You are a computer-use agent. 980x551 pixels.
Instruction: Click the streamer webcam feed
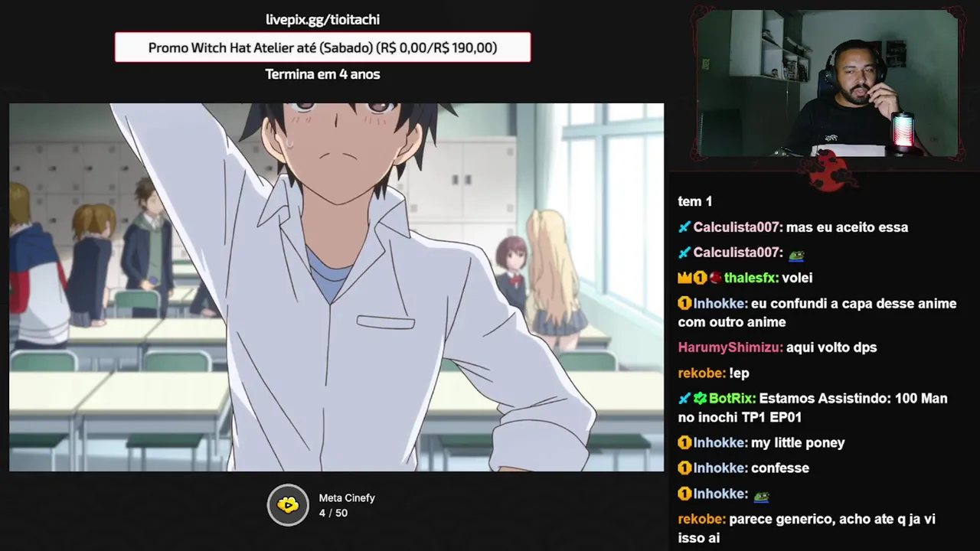(827, 83)
